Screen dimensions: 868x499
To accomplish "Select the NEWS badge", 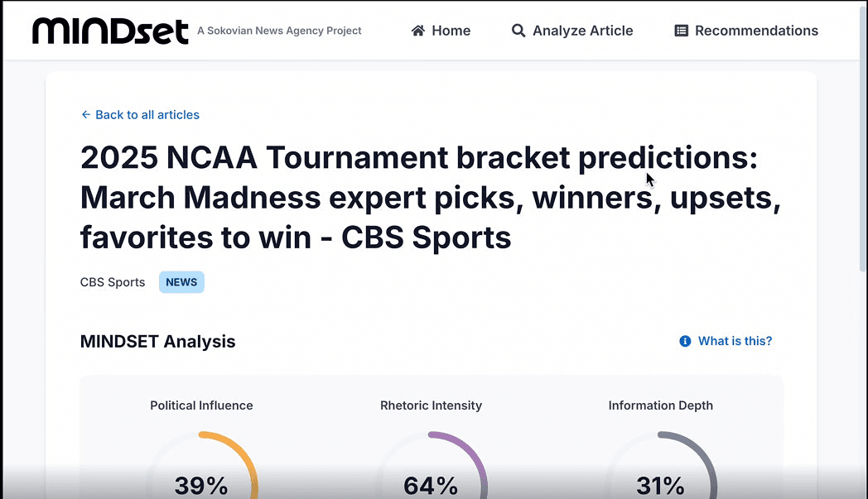I will coord(181,282).
